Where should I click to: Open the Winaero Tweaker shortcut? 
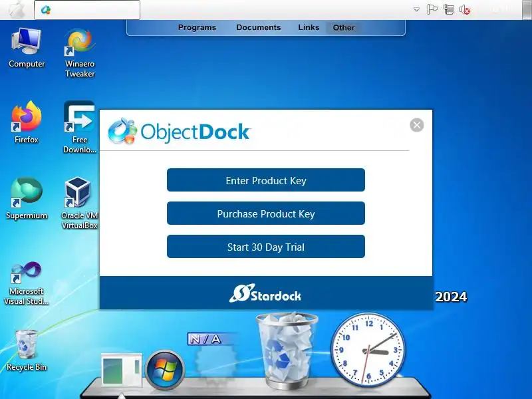tap(80, 53)
